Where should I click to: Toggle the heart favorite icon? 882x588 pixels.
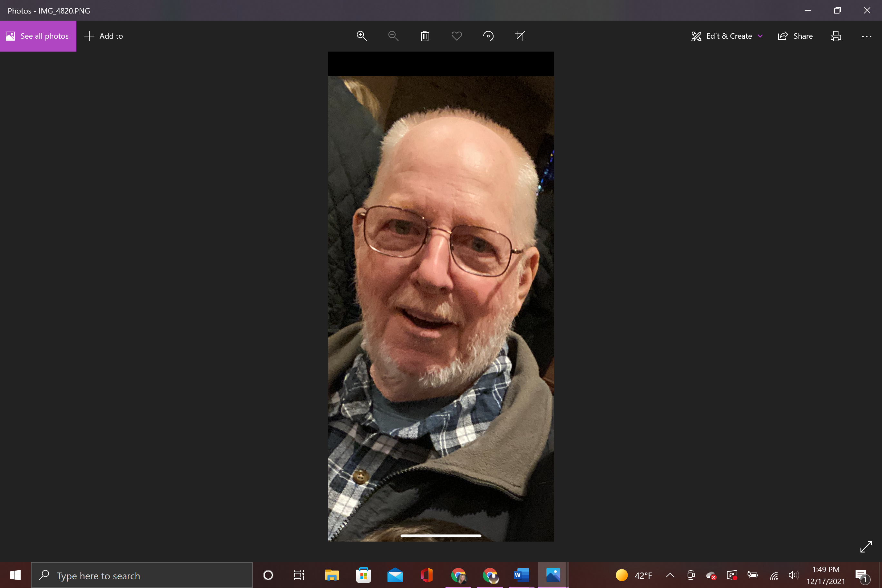(456, 36)
